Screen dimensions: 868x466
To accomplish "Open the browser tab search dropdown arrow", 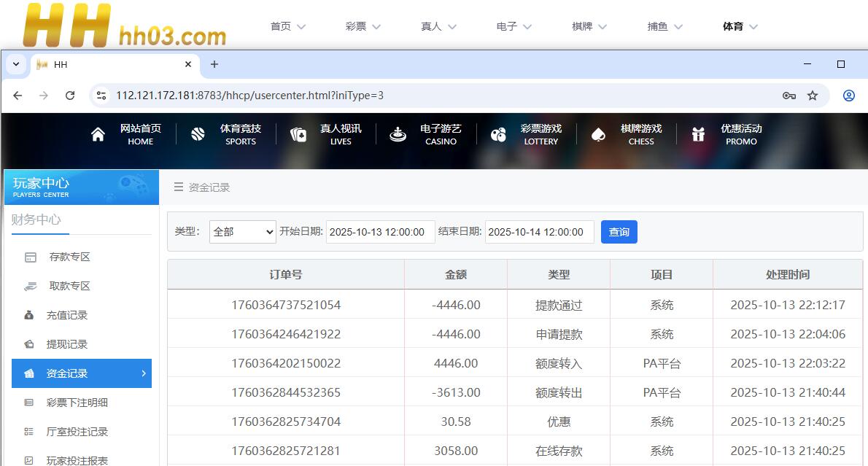I will point(16,64).
